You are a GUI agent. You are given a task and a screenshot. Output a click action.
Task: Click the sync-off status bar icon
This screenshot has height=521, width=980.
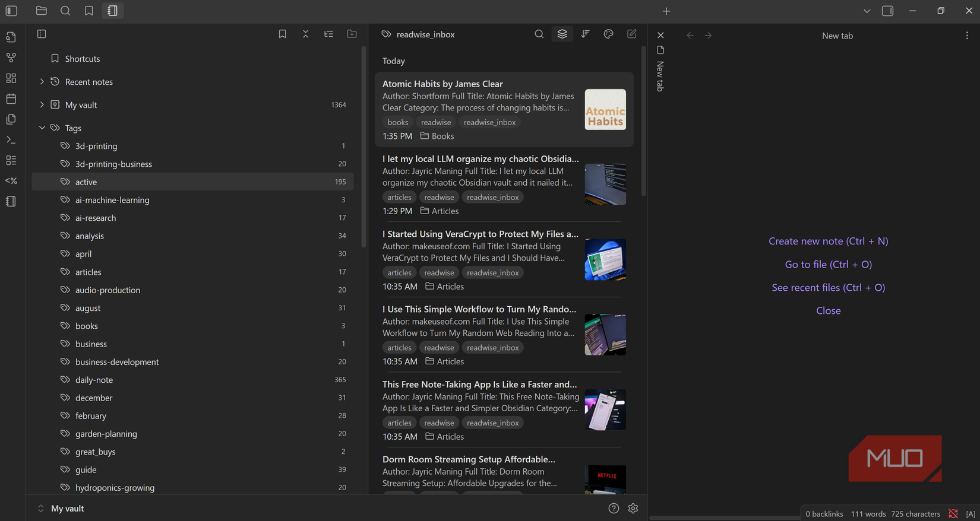click(x=953, y=514)
